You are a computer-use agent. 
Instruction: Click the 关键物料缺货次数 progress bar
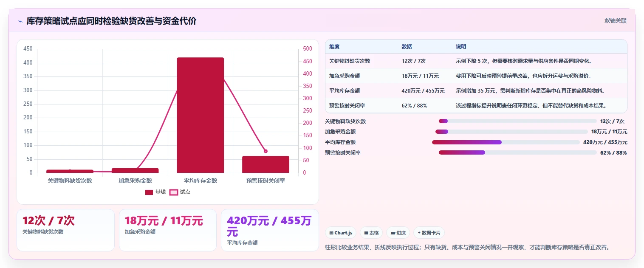[x=518, y=121]
